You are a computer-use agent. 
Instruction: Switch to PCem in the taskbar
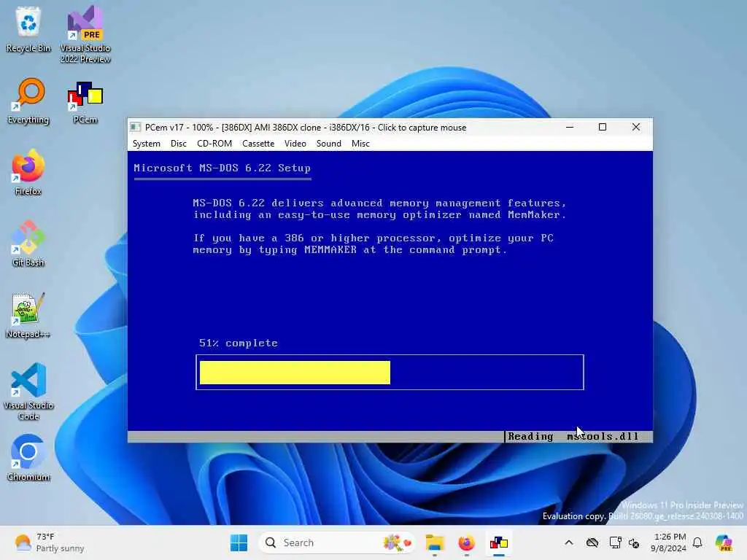pos(499,542)
